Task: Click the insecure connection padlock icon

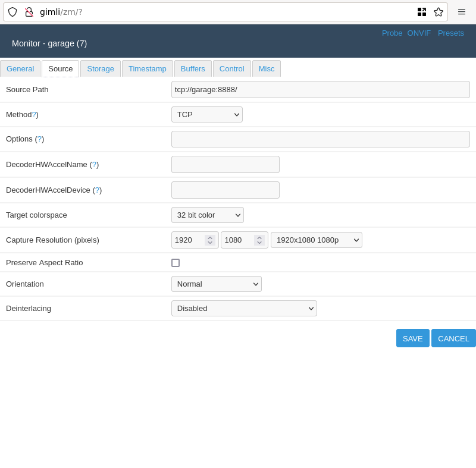Action: (x=29, y=12)
